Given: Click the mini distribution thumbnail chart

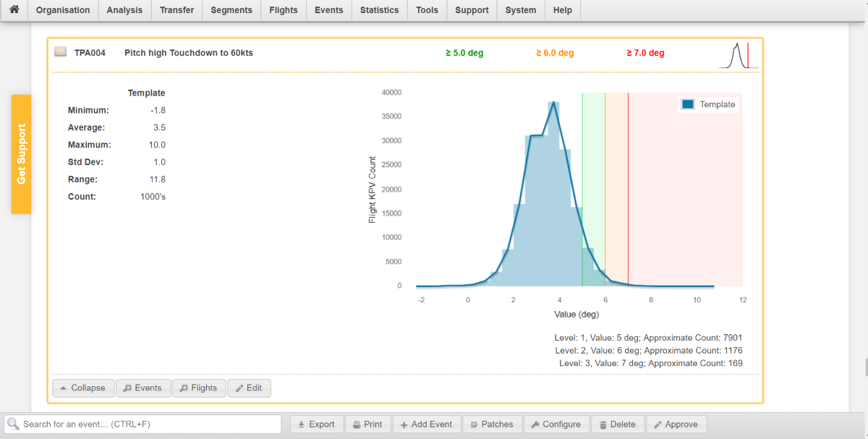Looking at the screenshot, I should pyautogui.click(x=739, y=55).
